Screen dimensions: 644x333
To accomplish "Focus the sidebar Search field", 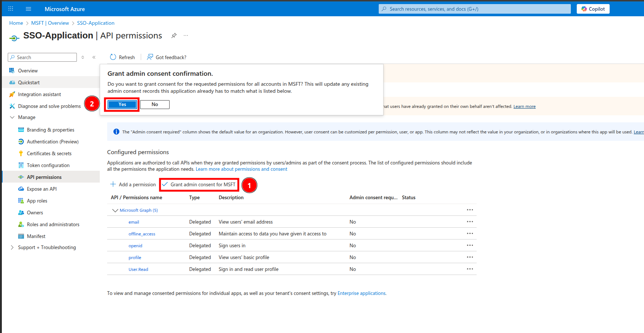I will (x=42, y=57).
